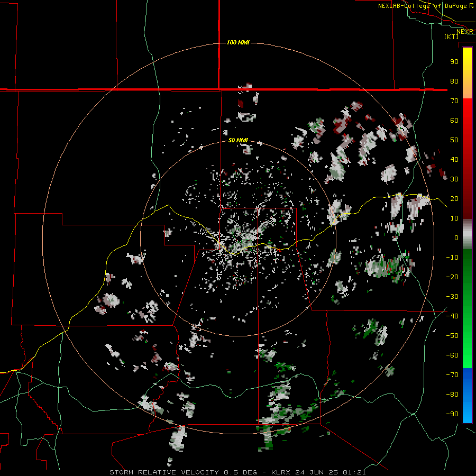Viewport: 476px width, 476px height.
Task: Click the 24 JUN 25 01:21 timestamp
Action: [x=331, y=472]
